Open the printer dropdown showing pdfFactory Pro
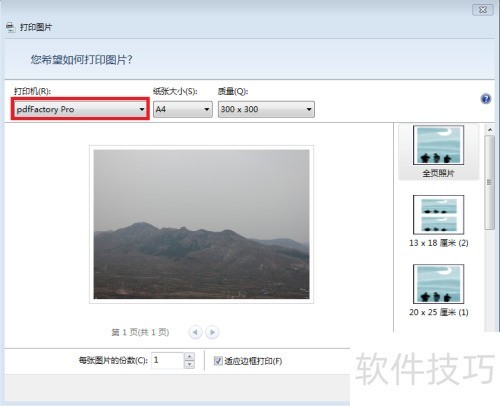Image resolution: width=500 pixels, height=406 pixels. tap(80, 109)
